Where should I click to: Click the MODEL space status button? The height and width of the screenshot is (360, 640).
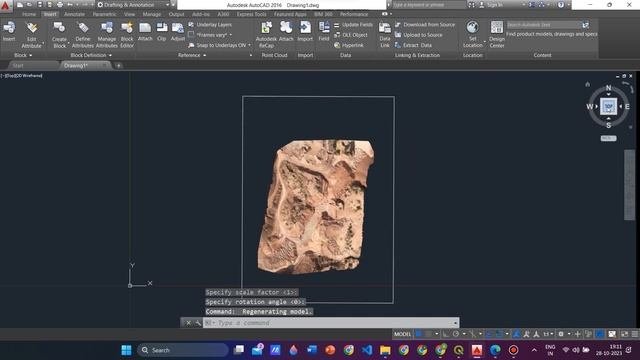402,334
